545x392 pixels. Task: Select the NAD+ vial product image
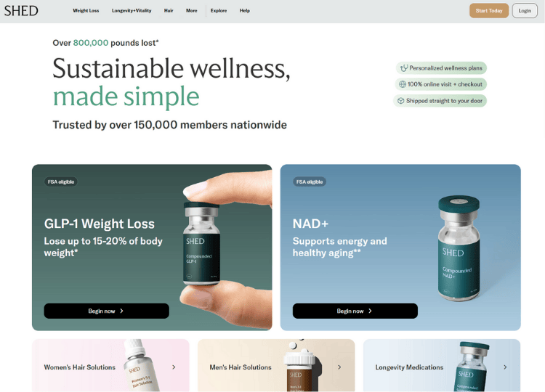[x=459, y=248]
